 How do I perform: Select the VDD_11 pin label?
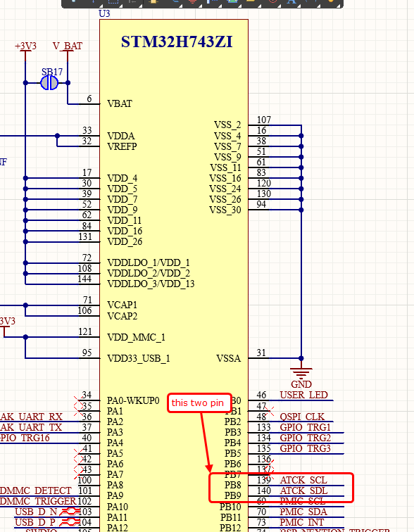(124, 220)
